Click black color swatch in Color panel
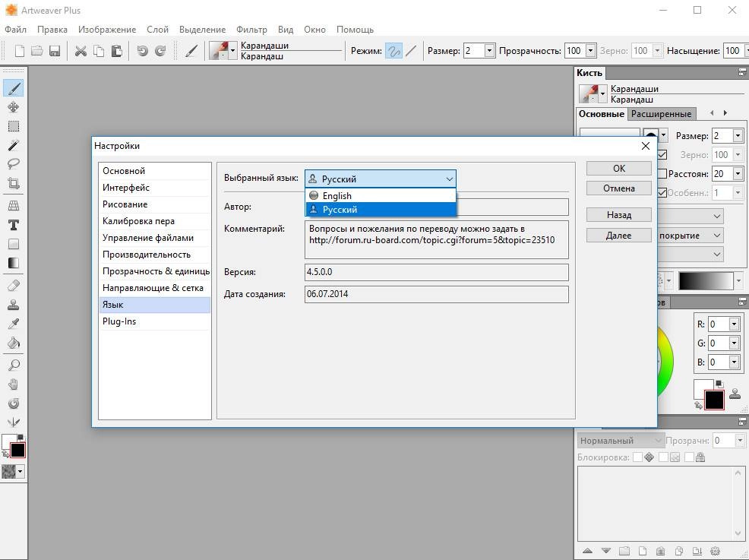749x560 pixels. (x=714, y=400)
